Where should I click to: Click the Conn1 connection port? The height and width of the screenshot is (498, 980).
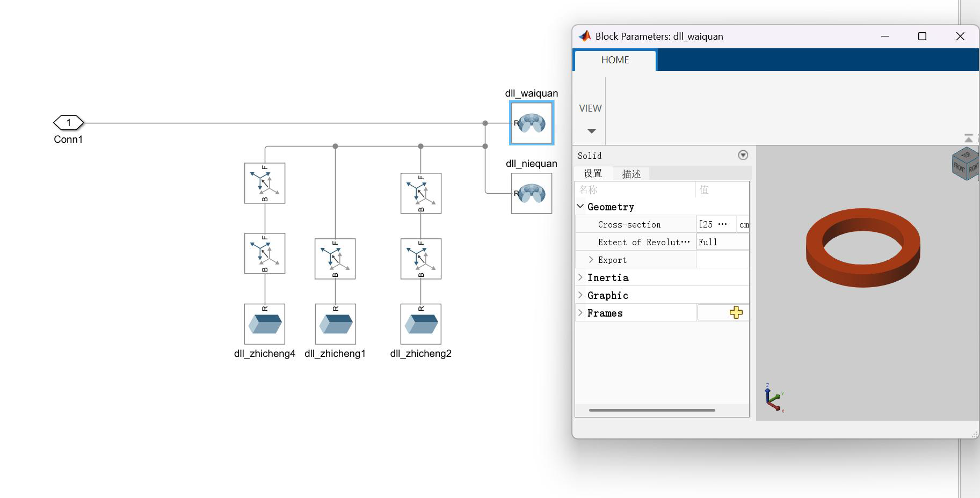pyautogui.click(x=69, y=123)
